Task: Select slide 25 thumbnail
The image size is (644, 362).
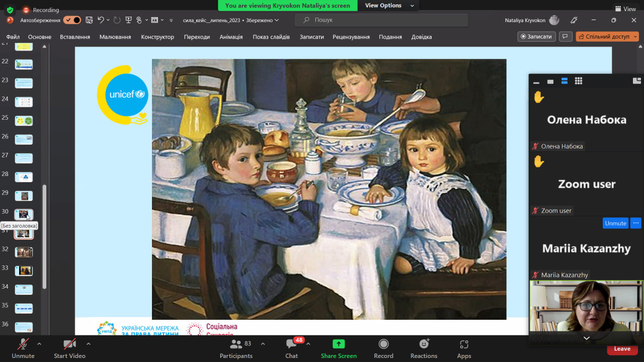Action: click(24, 121)
